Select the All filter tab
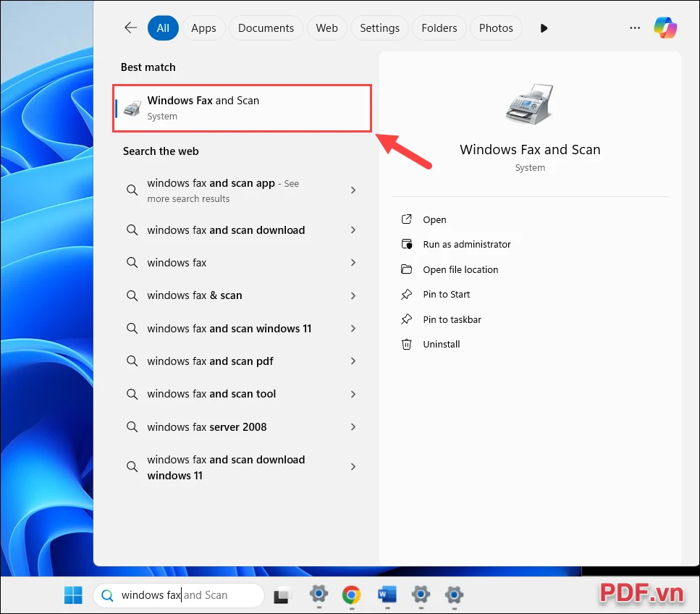The height and width of the screenshot is (614, 700). point(163,28)
